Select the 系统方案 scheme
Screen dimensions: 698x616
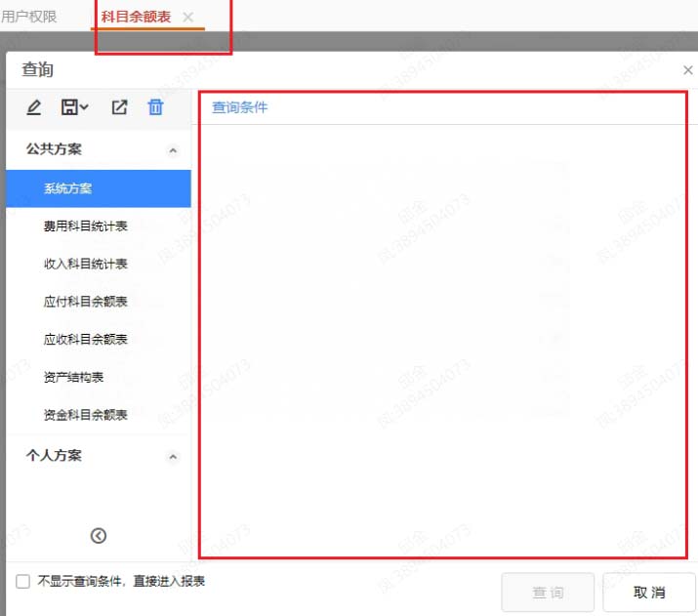pyautogui.click(x=67, y=188)
